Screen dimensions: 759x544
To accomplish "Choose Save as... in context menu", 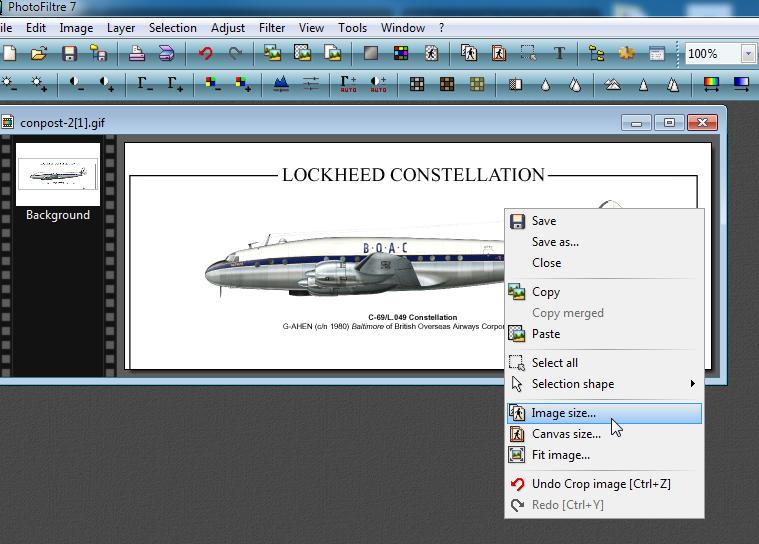I will 604,242.
